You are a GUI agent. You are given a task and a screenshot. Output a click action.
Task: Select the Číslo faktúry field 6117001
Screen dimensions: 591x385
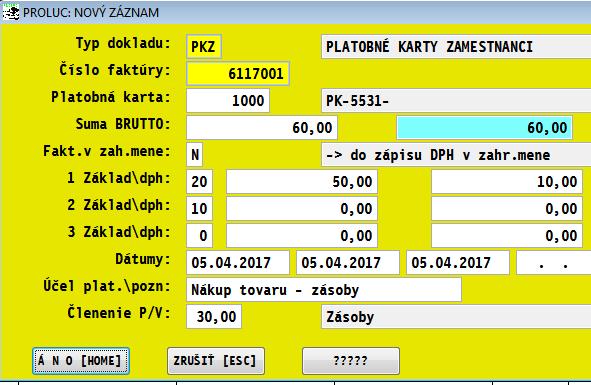click(x=238, y=73)
